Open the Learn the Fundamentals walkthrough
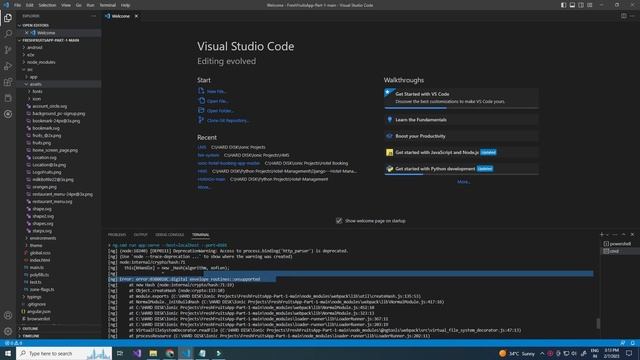 (462, 120)
